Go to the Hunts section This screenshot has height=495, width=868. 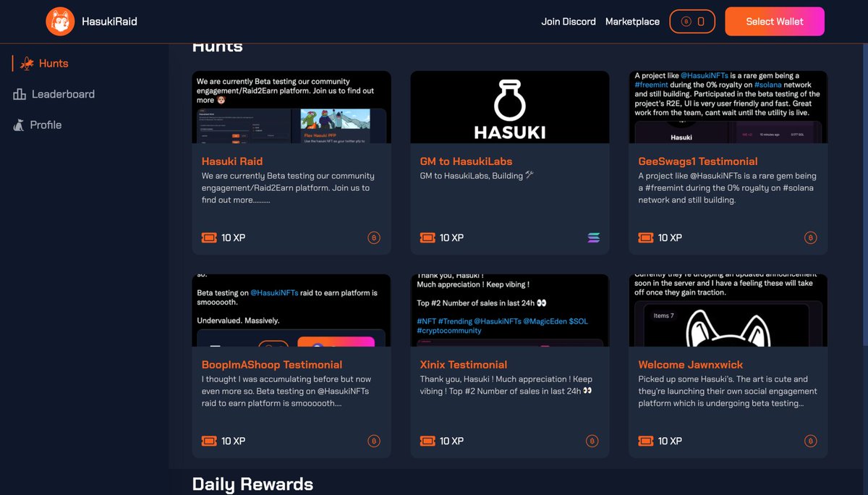click(54, 64)
